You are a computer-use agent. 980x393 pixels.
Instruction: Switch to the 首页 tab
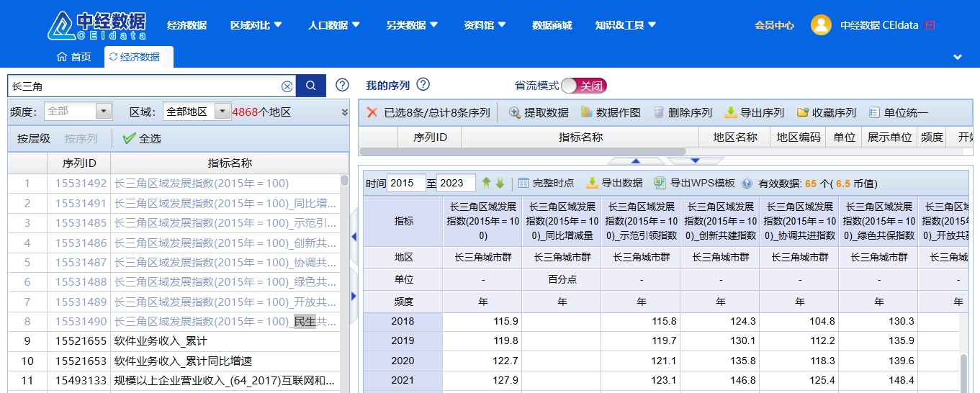point(73,57)
